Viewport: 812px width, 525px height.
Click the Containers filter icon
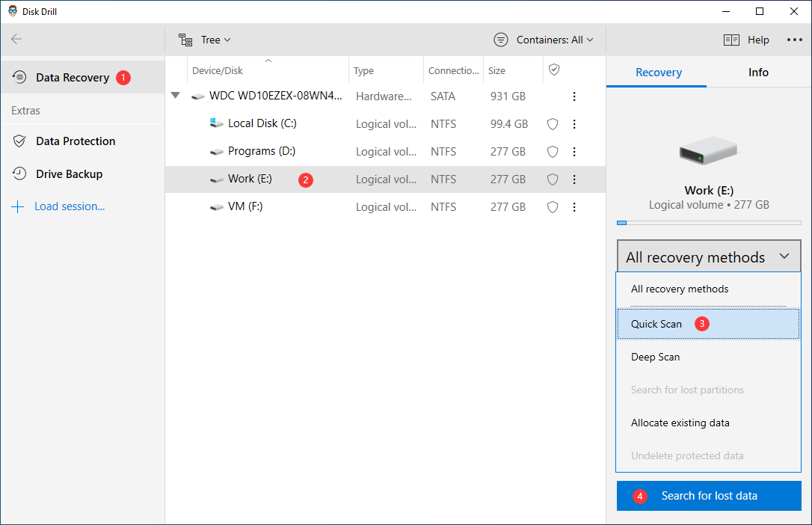click(501, 40)
